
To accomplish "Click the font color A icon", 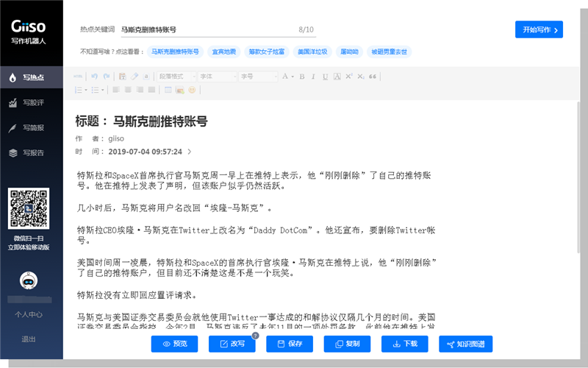I will 285,77.
